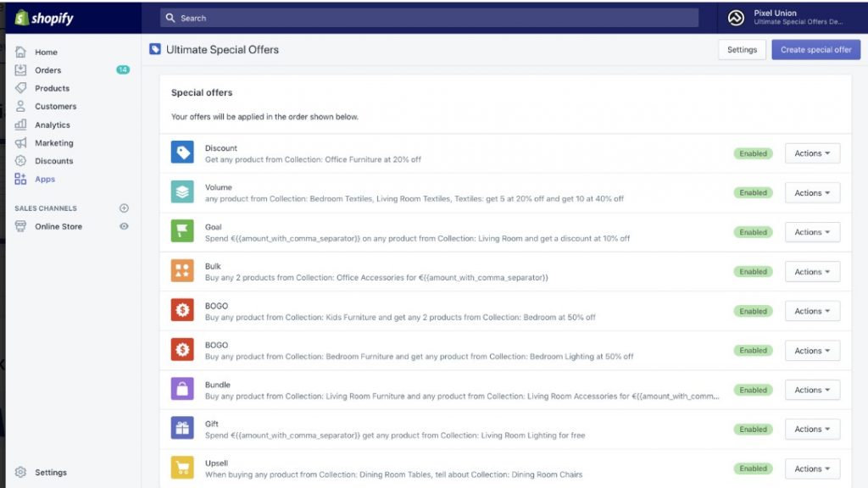Open Actions dropdown for Volume offer

click(x=812, y=192)
